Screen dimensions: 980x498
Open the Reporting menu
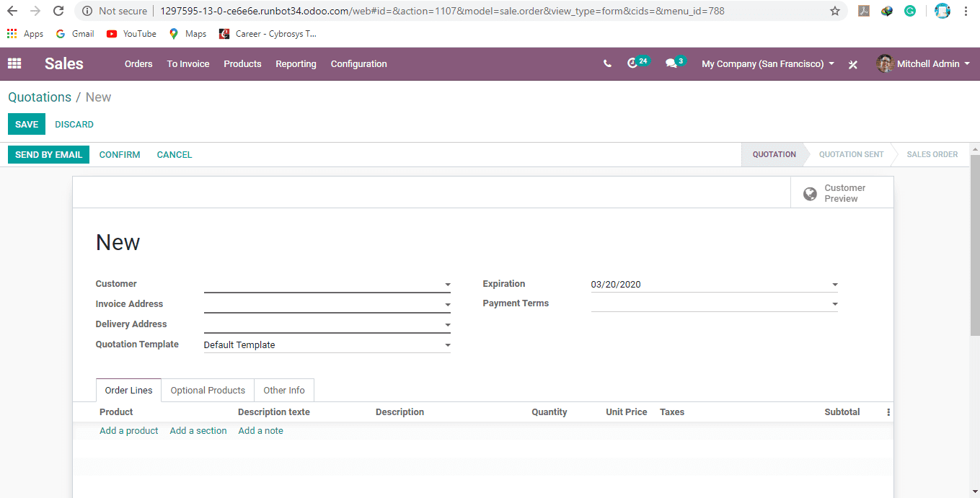296,64
